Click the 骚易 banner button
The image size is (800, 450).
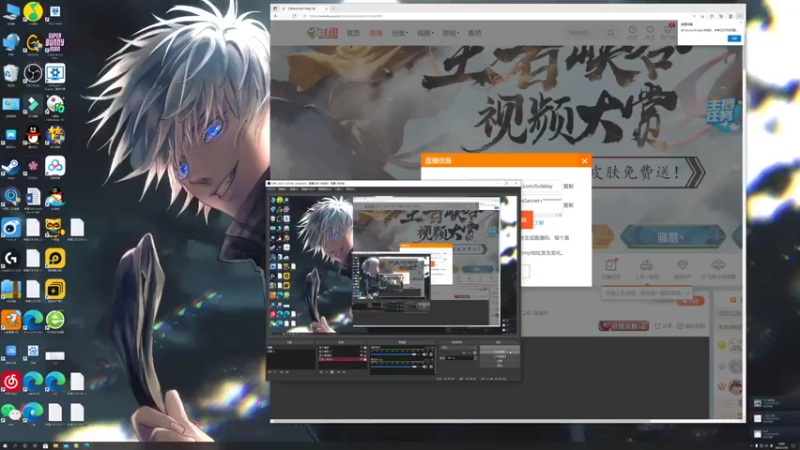(673, 237)
